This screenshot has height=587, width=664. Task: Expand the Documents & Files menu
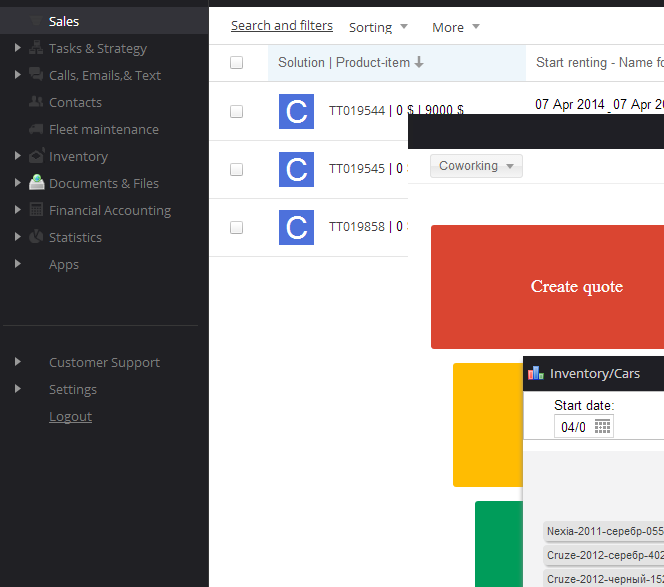point(17,183)
